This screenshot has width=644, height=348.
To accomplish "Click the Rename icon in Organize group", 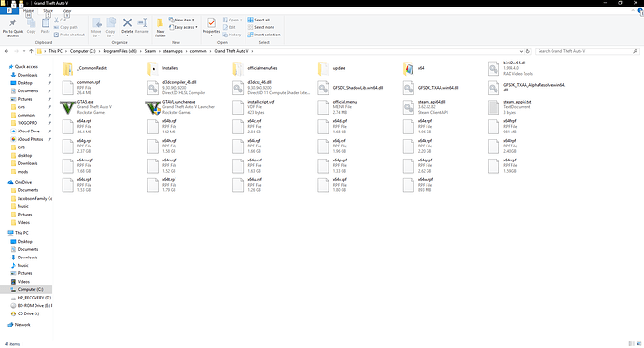I will (x=142, y=25).
